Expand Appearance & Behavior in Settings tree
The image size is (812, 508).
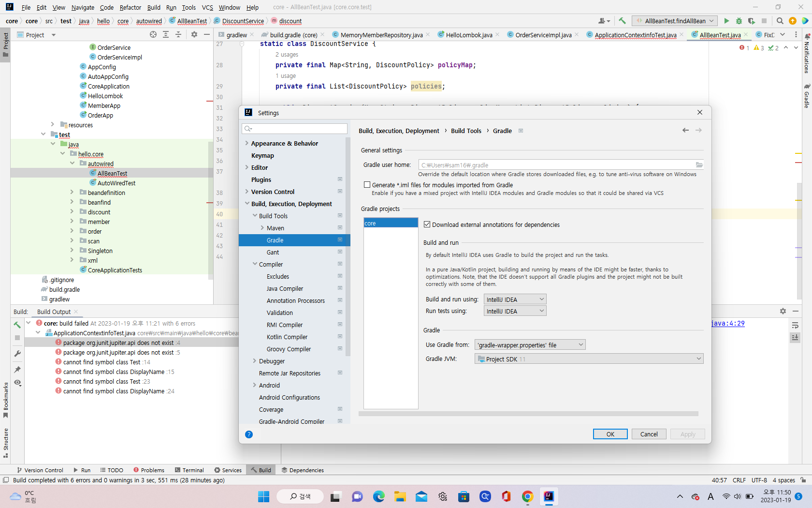(247, 143)
